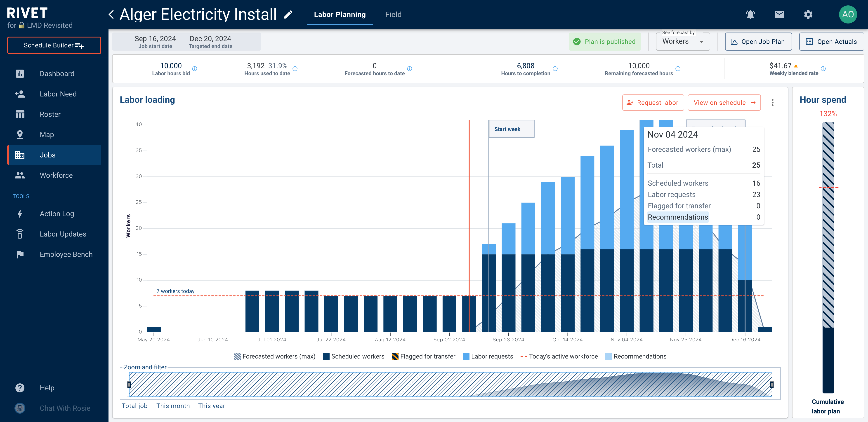Click the Workforce people icon
The height and width of the screenshot is (422, 868).
point(20,176)
